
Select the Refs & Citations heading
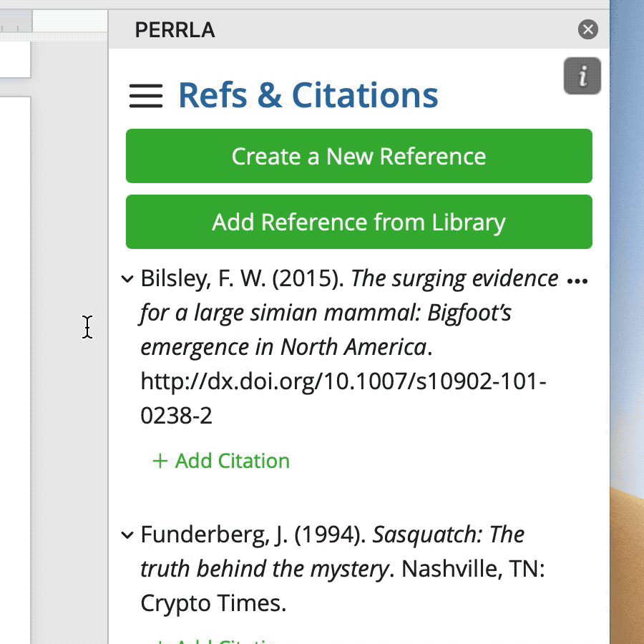tap(309, 94)
